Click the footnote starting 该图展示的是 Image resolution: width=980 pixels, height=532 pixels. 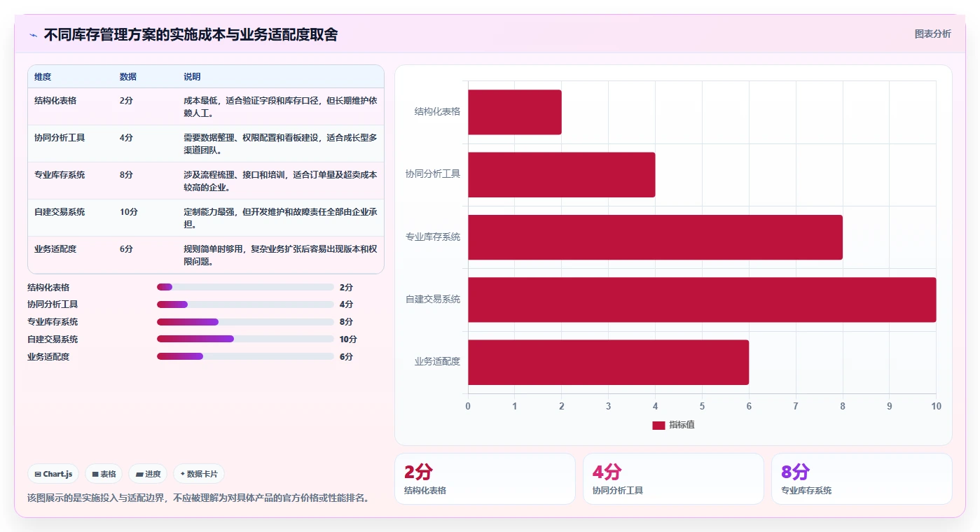[198, 498]
